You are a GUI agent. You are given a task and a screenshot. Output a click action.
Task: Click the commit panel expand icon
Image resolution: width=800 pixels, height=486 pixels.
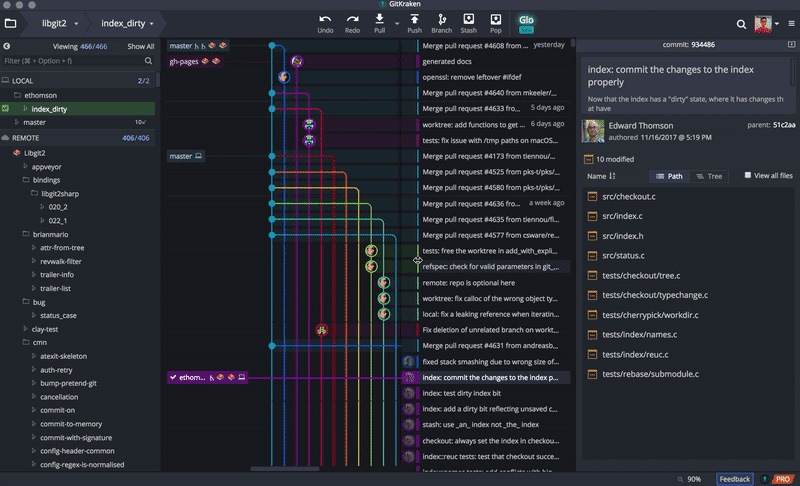(x=791, y=44)
